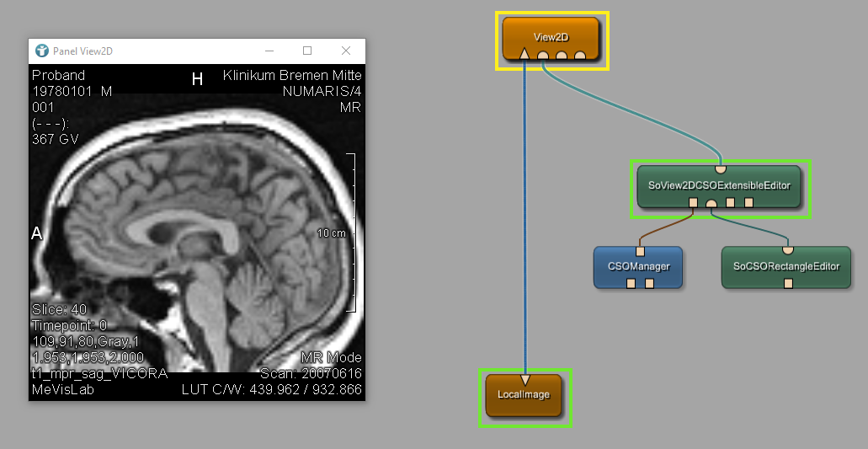This screenshot has width=868, height=449.
Task: Close the Panel View2D window
Action: click(x=346, y=51)
